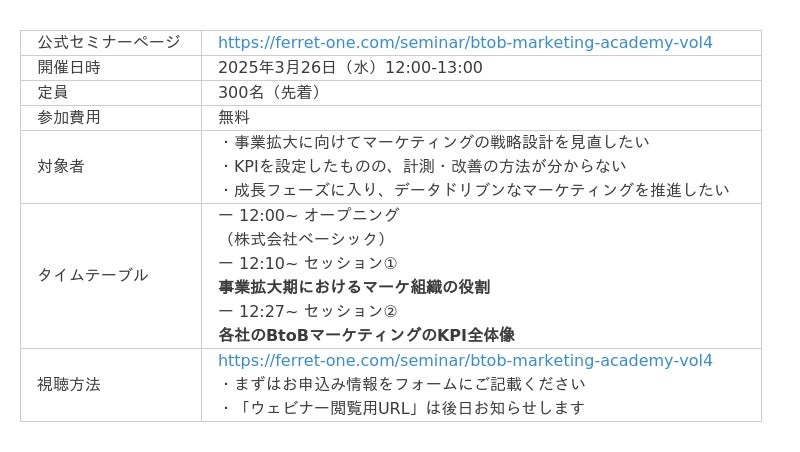Viewport: 800px width, 452px height.
Task: Select the 定員 label cell
Action: [111, 93]
